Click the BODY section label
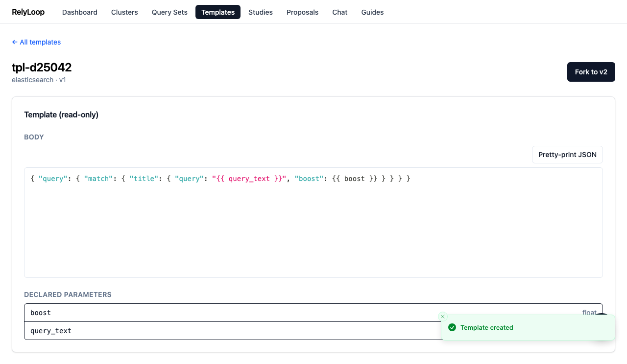The image size is (627, 364). coord(34,137)
